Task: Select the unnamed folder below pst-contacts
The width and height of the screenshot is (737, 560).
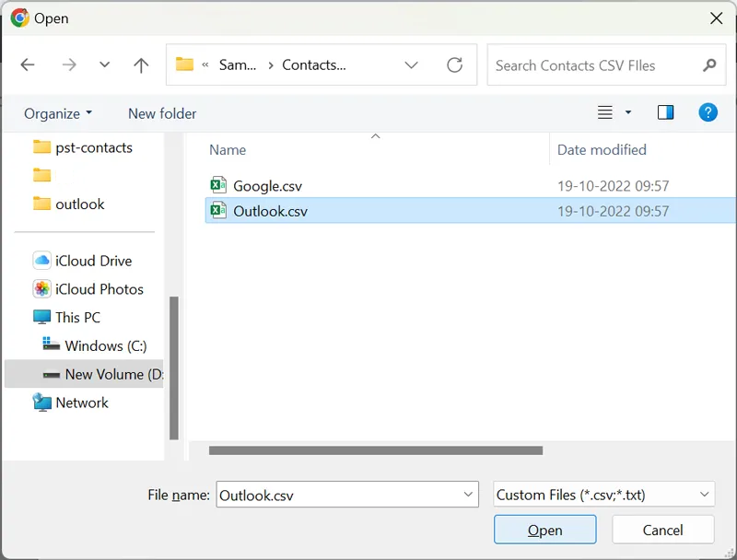Action: (x=41, y=175)
